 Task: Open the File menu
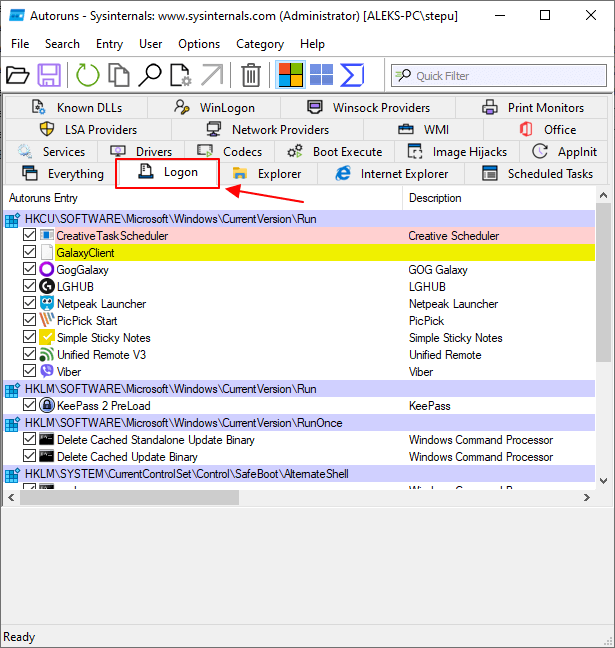tap(20, 44)
